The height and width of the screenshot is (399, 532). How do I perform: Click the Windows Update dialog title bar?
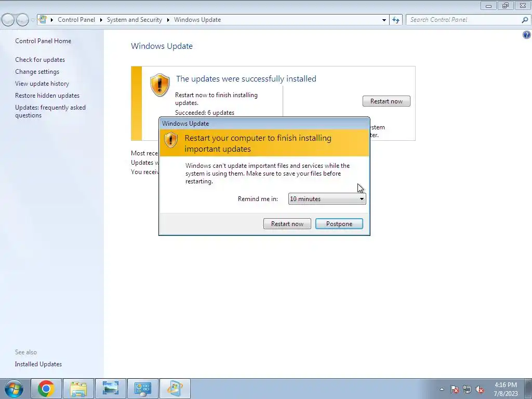pyautogui.click(x=264, y=124)
